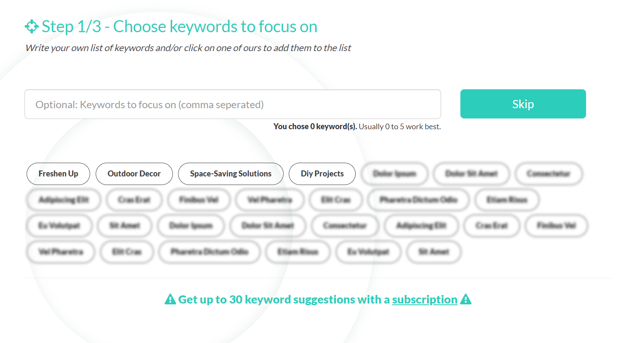Click the right warning triangle icon
Image resolution: width=644 pixels, height=343 pixels.
[466, 299]
